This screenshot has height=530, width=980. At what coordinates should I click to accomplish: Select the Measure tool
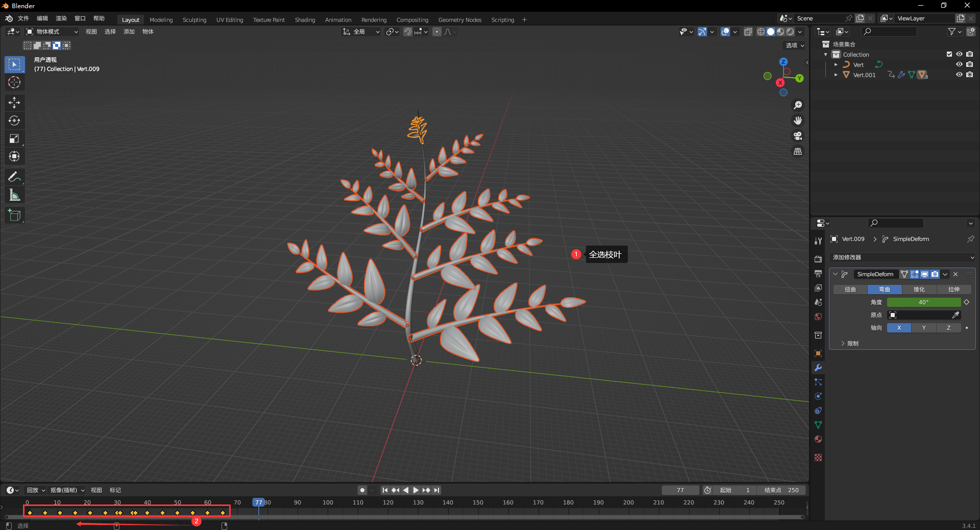(x=14, y=195)
